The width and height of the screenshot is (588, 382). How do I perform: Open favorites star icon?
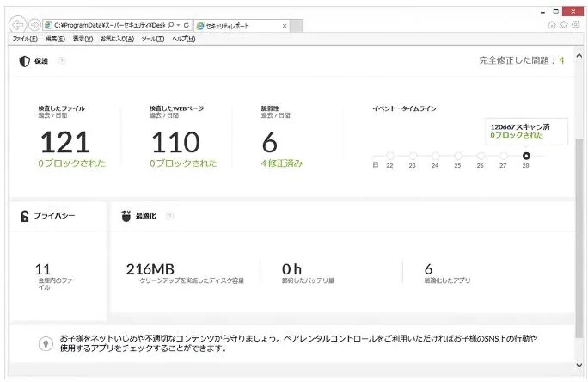(x=563, y=25)
